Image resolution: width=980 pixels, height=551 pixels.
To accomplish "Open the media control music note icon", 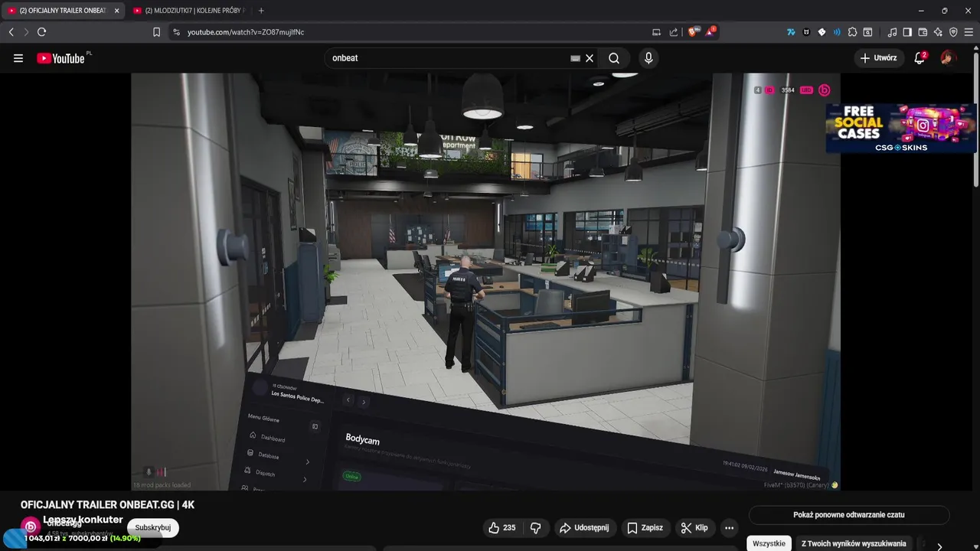I will click(892, 32).
